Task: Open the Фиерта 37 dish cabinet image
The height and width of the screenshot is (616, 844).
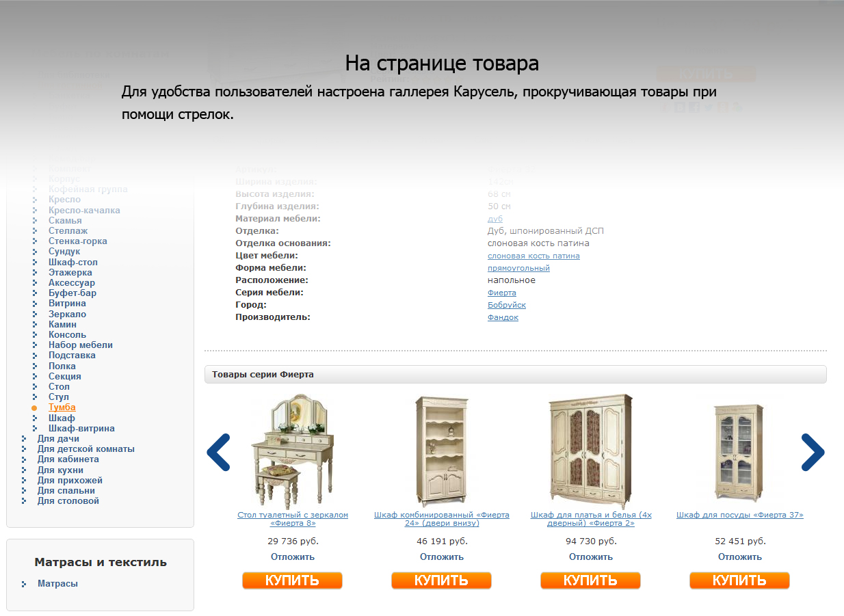Action: tap(739, 451)
